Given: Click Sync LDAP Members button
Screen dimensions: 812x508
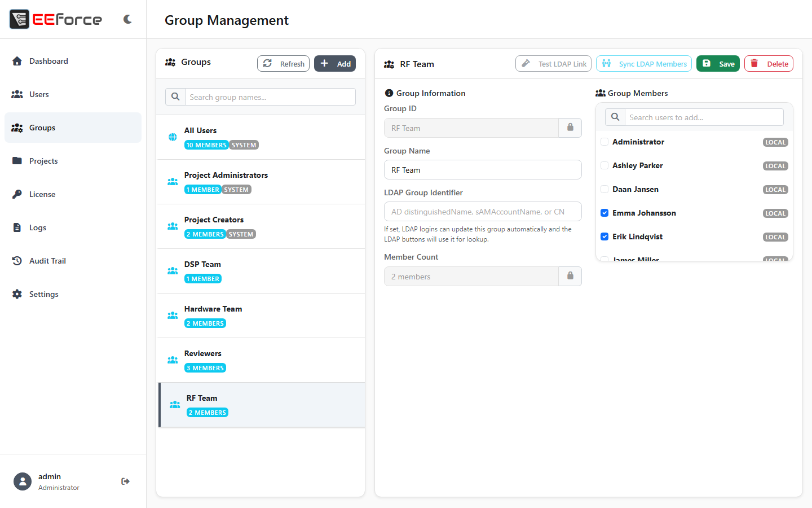Looking at the screenshot, I should (x=644, y=64).
